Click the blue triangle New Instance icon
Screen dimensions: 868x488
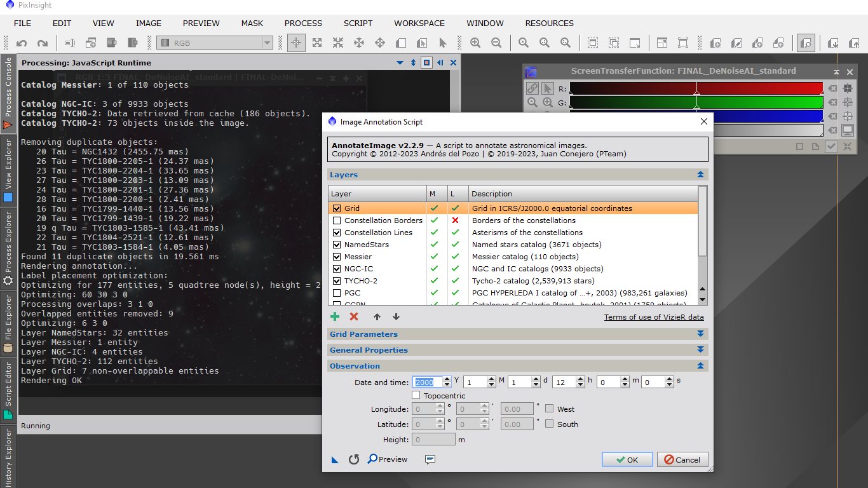pyautogui.click(x=335, y=459)
